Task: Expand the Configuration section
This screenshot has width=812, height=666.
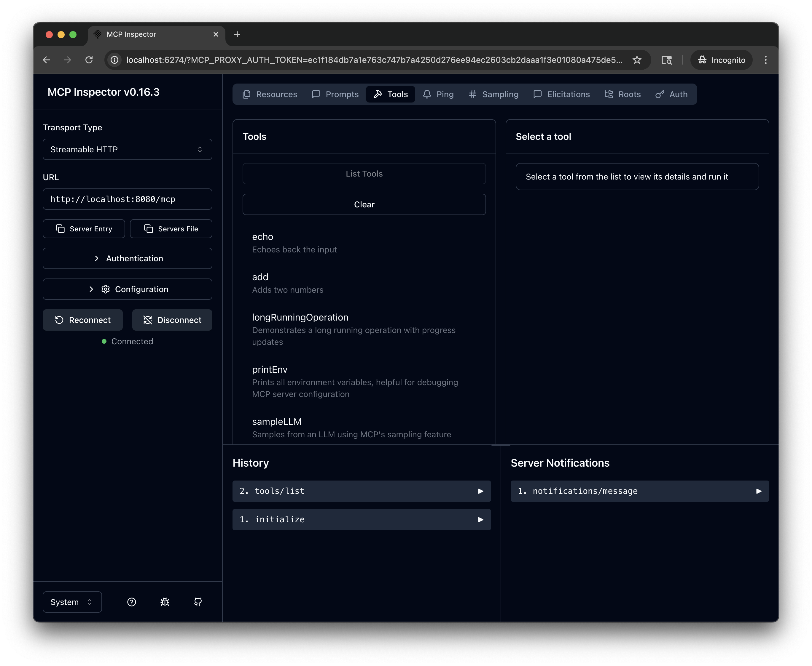Action: 127,289
